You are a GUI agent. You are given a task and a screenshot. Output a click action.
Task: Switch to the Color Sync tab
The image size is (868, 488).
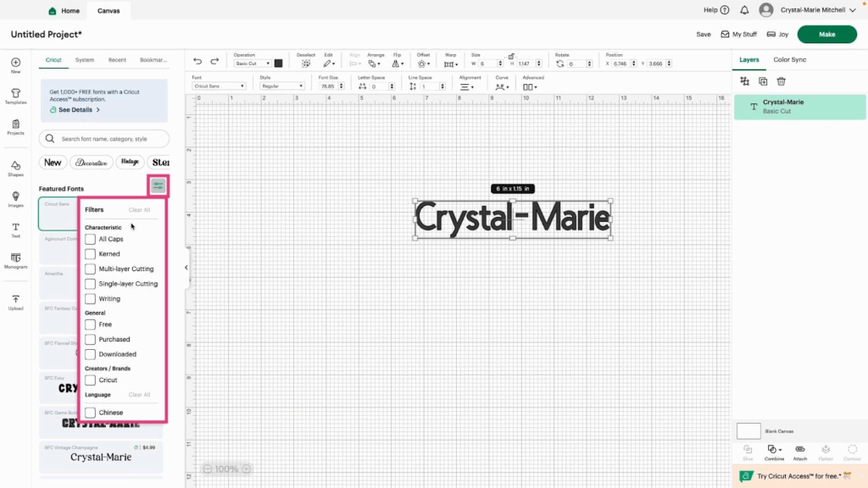(789, 59)
